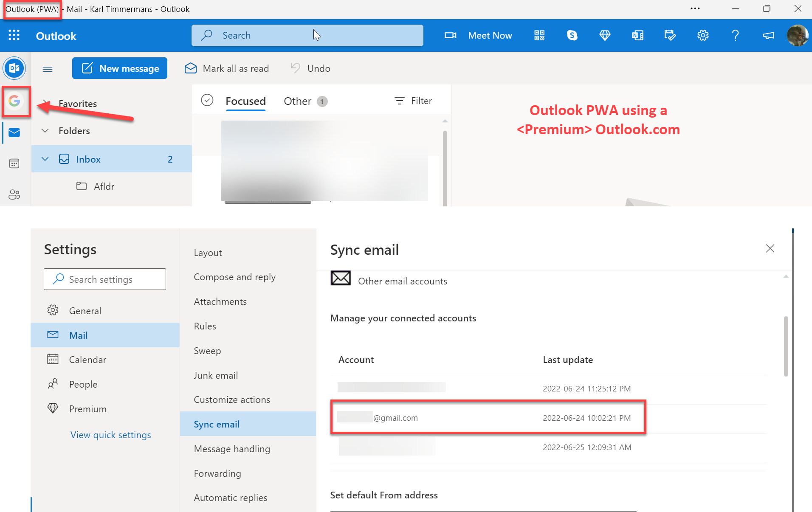Select Calendar settings category
The height and width of the screenshot is (512, 812).
click(x=105, y=360)
